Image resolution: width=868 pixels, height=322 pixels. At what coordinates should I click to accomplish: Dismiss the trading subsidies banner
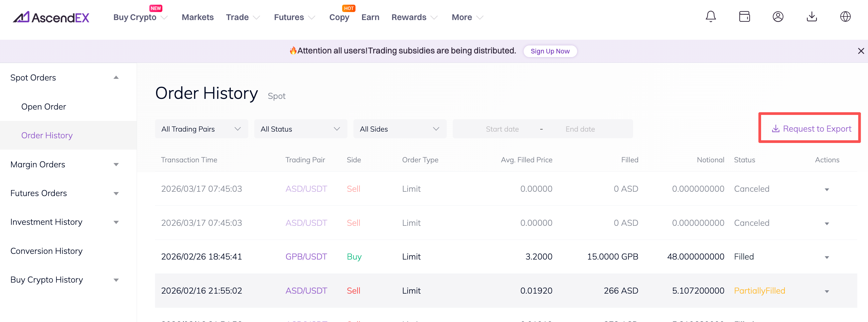pyautogui.click(x=861, y=51)
